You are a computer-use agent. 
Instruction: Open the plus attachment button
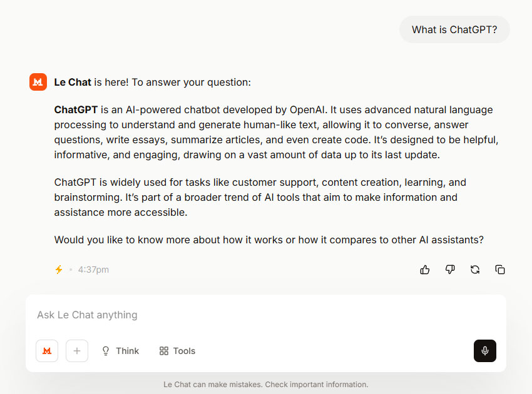[77, 351]
